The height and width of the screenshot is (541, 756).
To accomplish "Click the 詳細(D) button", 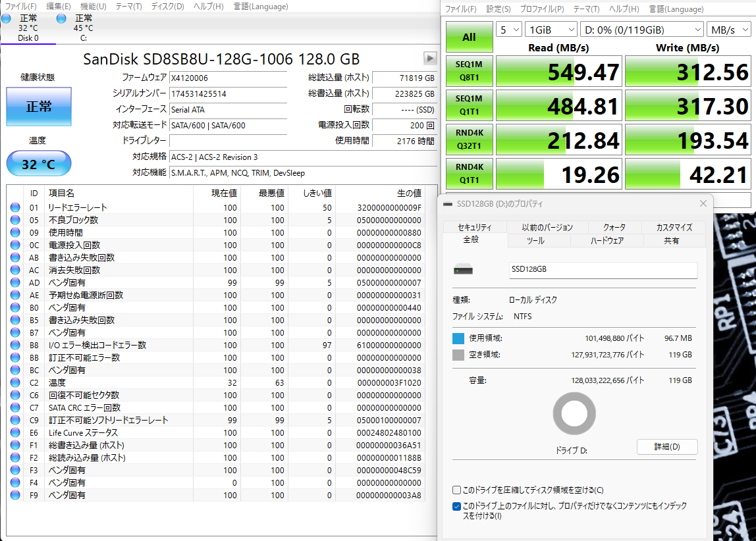I will 666,447.
